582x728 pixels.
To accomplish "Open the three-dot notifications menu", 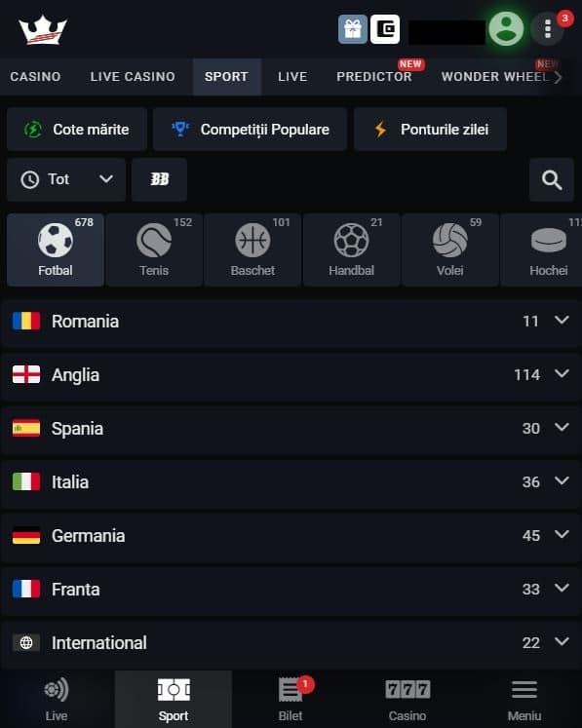I will coord(548,29).
